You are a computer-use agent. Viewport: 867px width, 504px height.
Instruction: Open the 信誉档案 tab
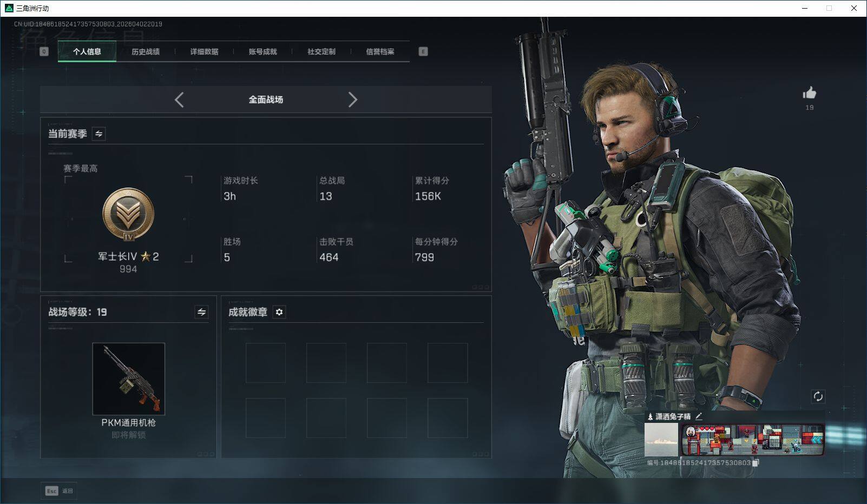pyautogui.click(x=380, y=51)
